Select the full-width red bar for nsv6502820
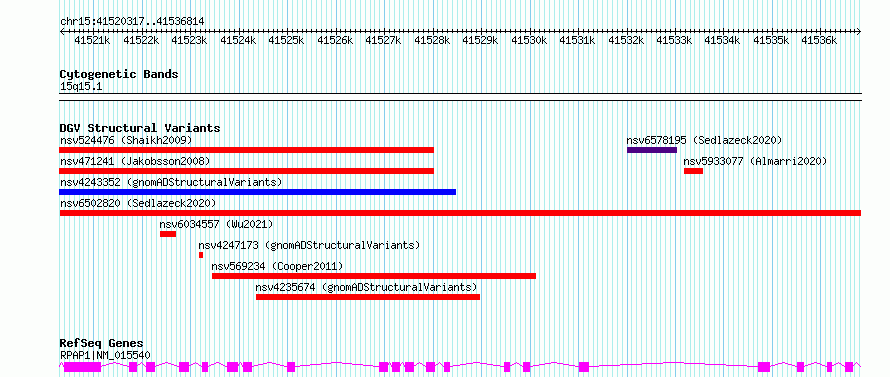Screen dimensions: 890x377 pyautogui.click(x=460, y=213)
